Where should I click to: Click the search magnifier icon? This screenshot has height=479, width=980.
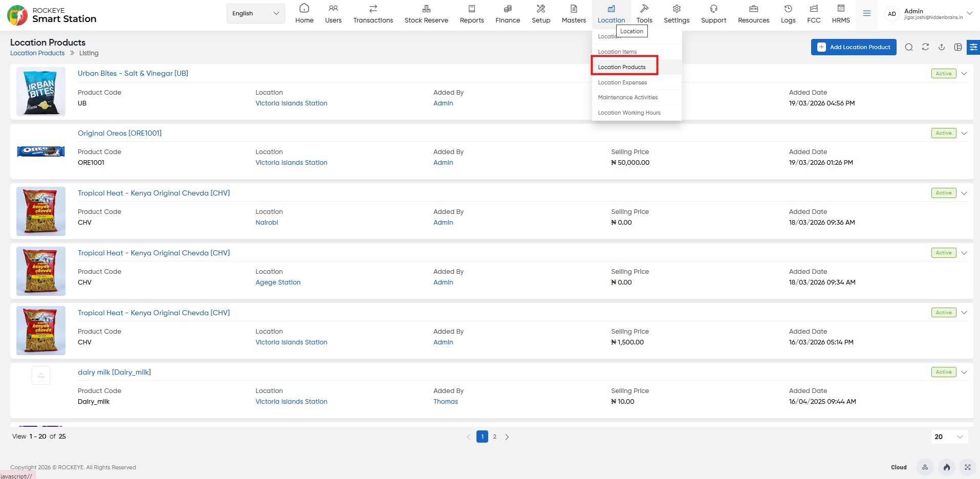pyautogui.click(x=909, y=47)
